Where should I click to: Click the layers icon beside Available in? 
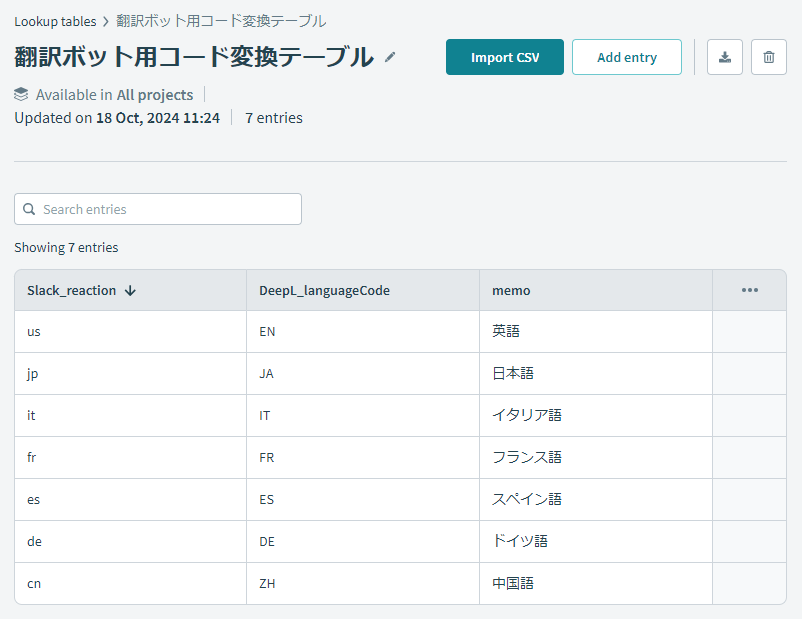21,95
